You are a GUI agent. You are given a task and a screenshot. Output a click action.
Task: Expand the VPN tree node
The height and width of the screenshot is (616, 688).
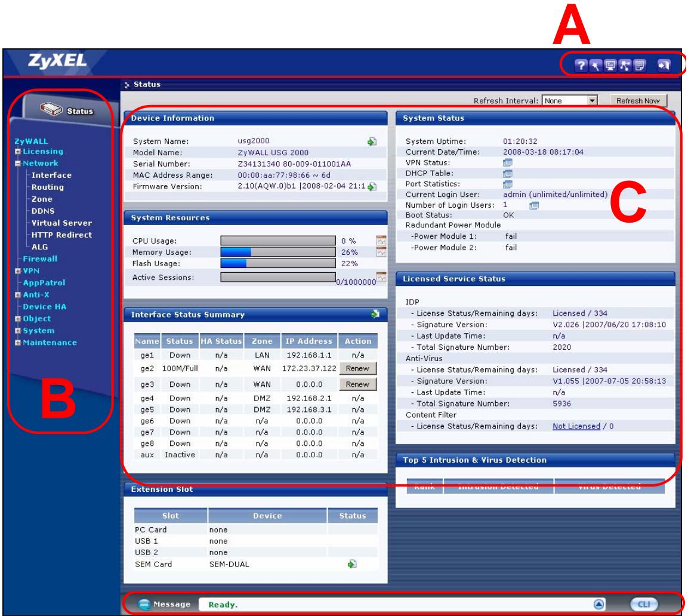pyautogui.click(x=18, y=271)
